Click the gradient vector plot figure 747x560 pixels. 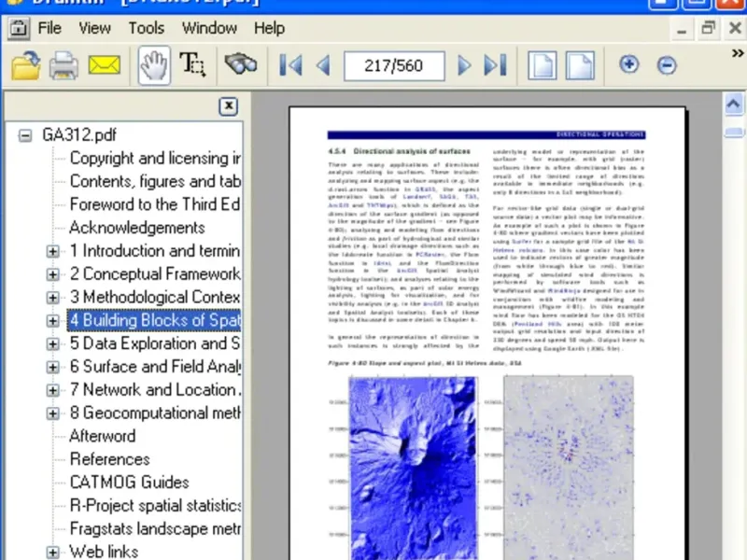[569, 468]
